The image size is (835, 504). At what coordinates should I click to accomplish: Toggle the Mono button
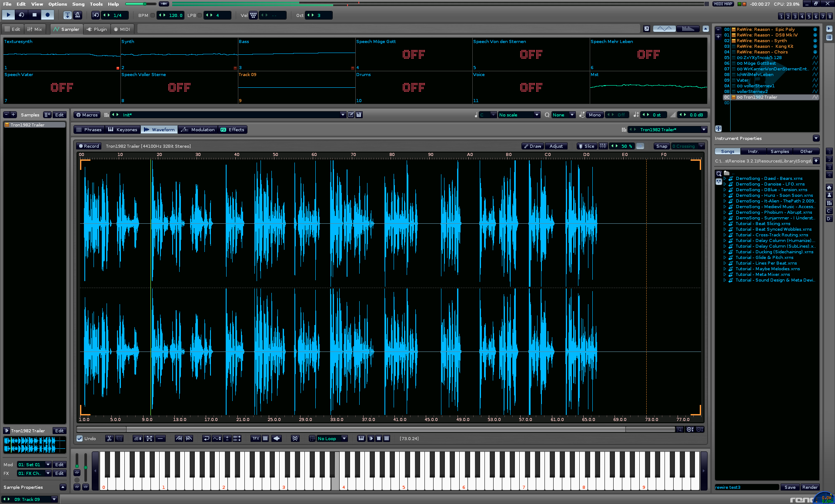coord(595,115)
